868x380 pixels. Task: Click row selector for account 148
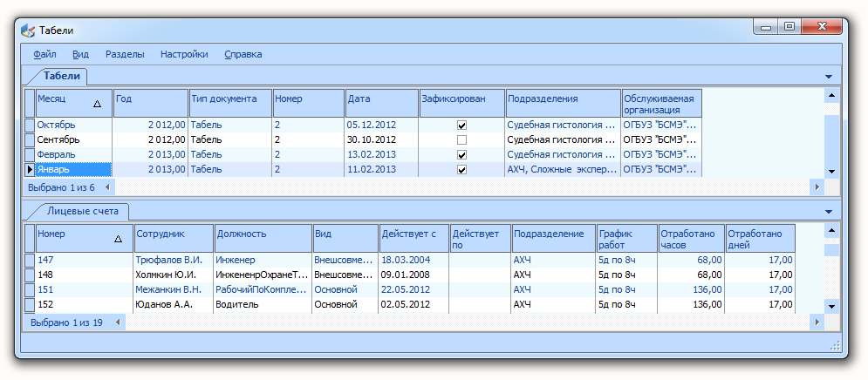(x=30, y=275)
